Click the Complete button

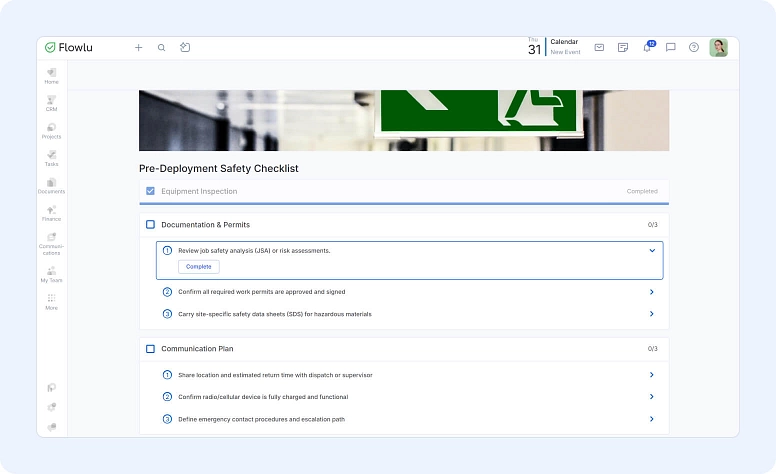198,267
